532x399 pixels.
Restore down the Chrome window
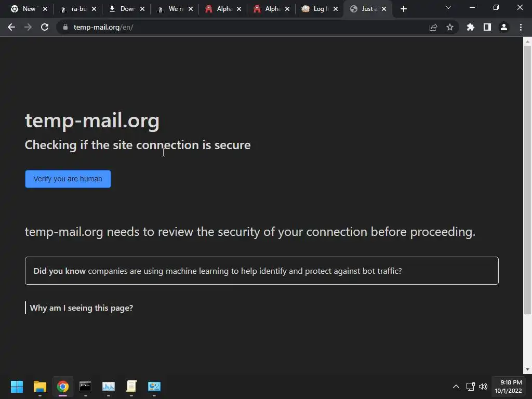pos(496,7)
